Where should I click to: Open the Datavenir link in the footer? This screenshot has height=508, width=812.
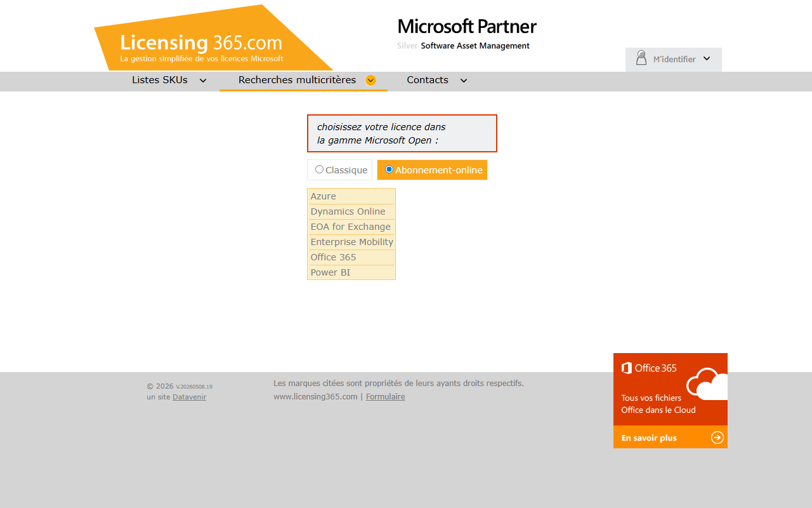point(189,397)
